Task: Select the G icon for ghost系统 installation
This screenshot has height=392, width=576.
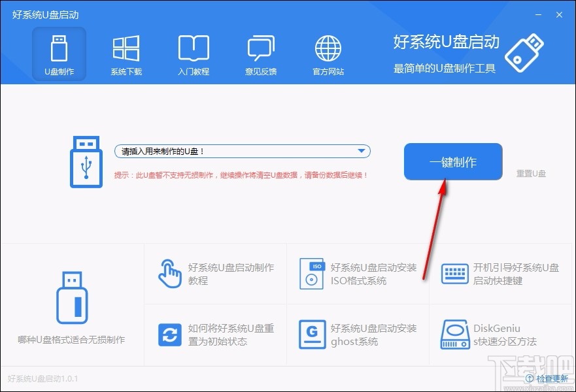Action: [312, 335]
